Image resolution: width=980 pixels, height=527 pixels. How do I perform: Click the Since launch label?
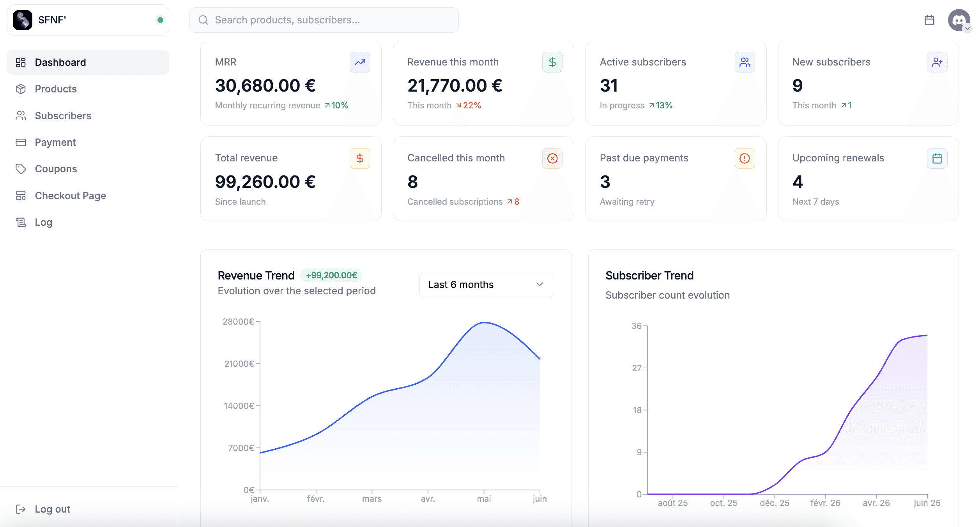coord(241,202)
